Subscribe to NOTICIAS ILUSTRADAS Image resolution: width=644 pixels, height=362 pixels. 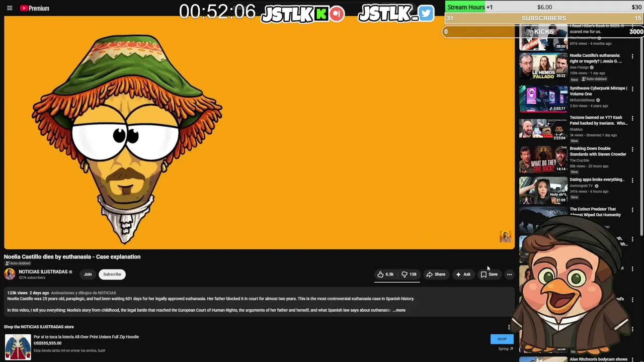(112, 275)
